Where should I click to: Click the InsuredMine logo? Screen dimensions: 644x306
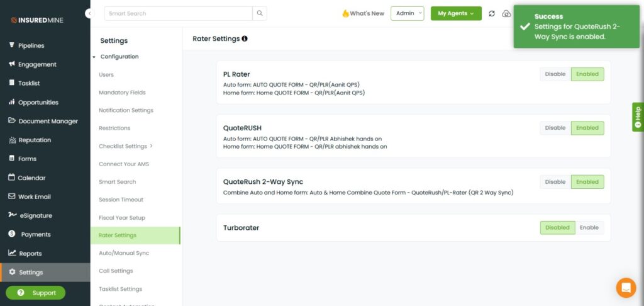[37, 20]
